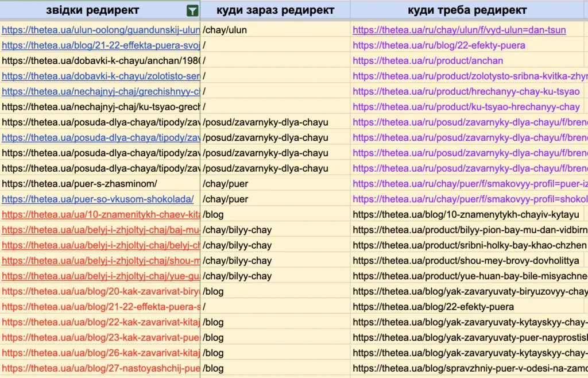Viewport: 588px width, 378px height.
Task: Open the ua/10-znamenitykh-chaev red link
Action: tap(101, 214)
